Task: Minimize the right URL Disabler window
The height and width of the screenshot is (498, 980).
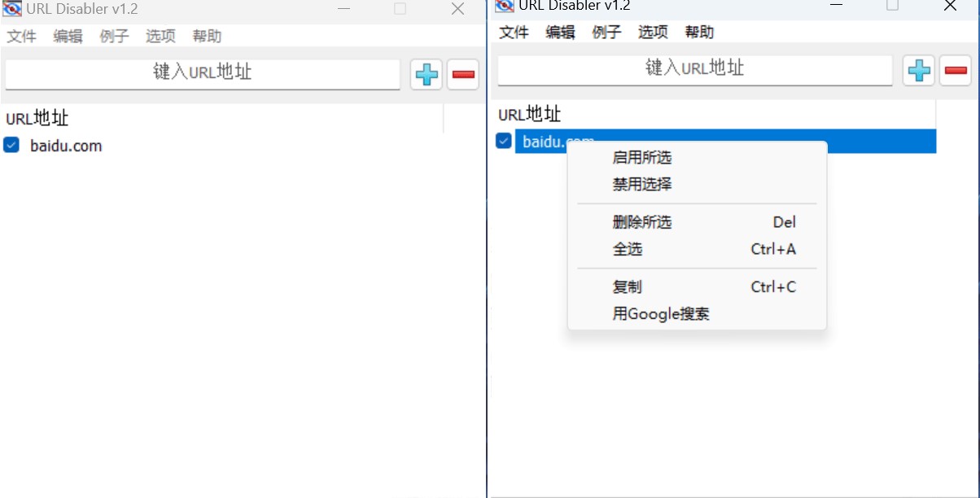Action: (x=835, y=4)
